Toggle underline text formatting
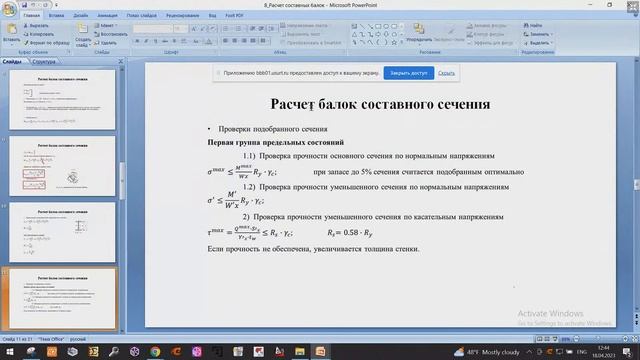640x360 pixels. (156, 41)
